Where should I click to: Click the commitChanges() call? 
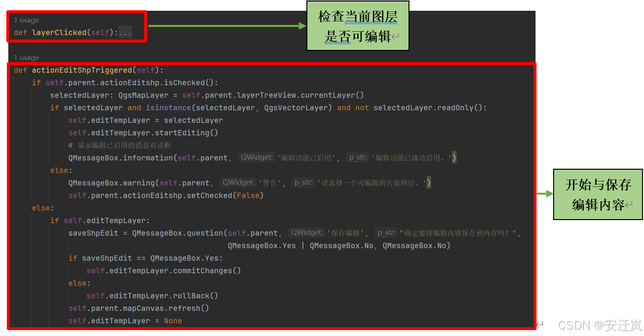tap(207, 271)
